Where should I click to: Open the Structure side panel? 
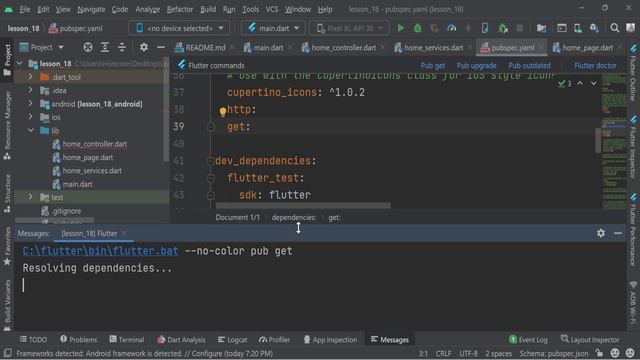7,193
